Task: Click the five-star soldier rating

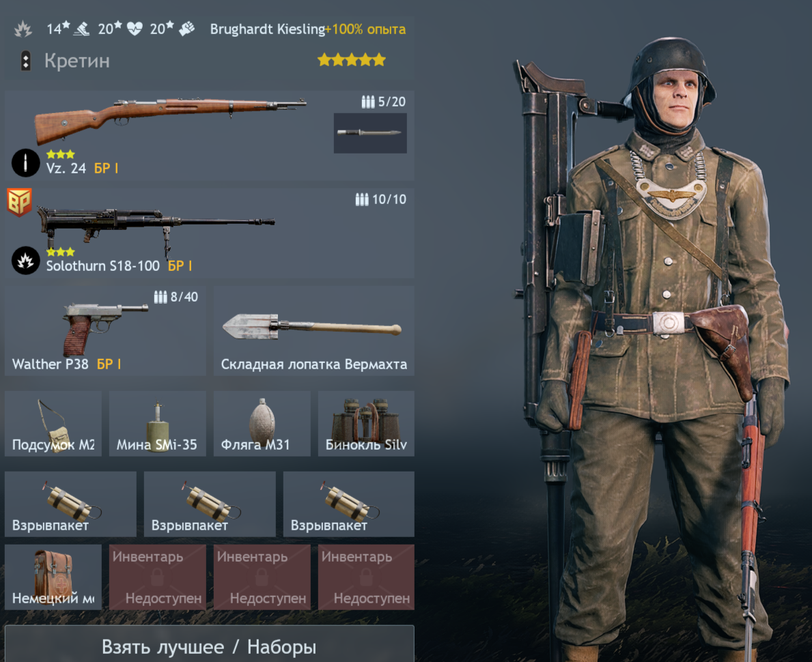Action: [352, 60]
